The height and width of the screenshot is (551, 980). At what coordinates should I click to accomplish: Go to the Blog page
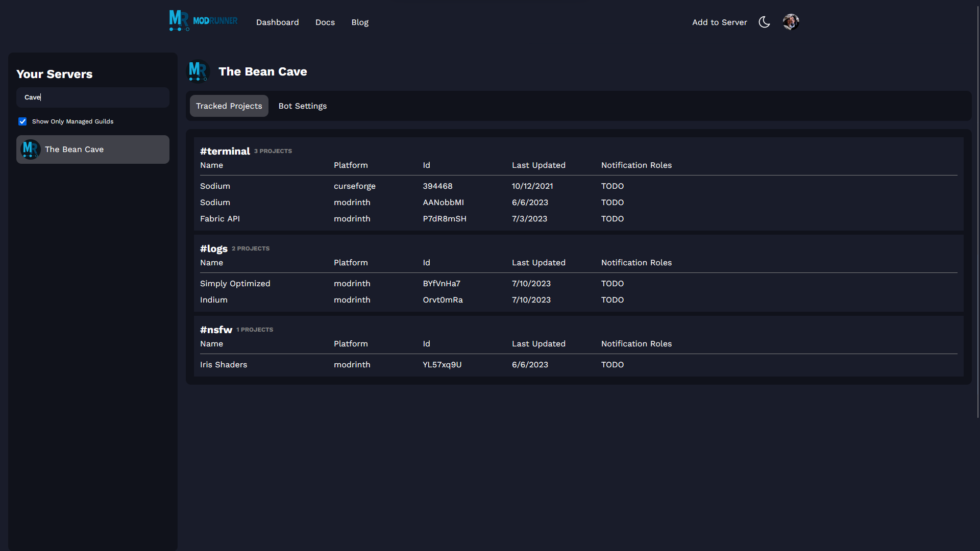(x=359, y=22)
